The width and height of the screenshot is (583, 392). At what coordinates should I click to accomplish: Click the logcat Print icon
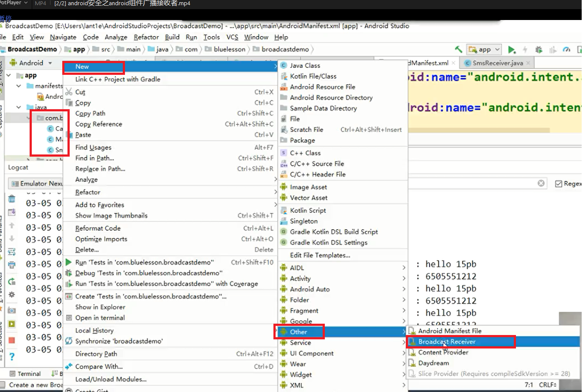[x=12, y=265]
